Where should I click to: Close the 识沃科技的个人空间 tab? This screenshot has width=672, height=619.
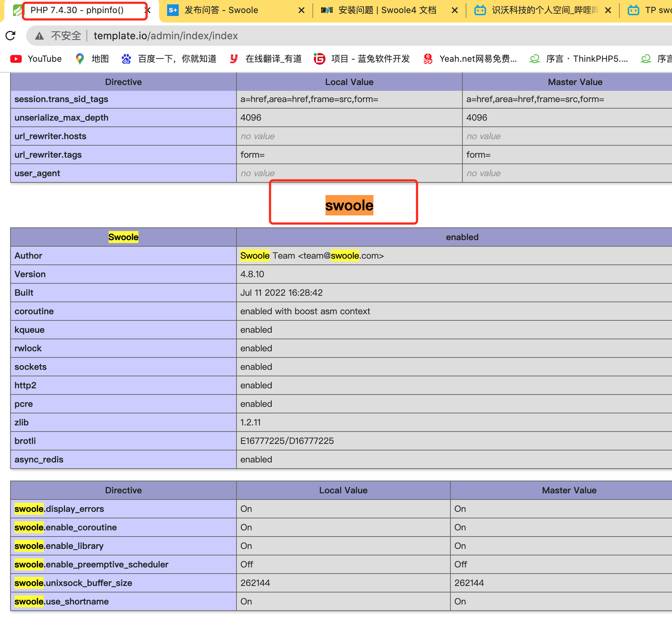click(x=608, y=10)
